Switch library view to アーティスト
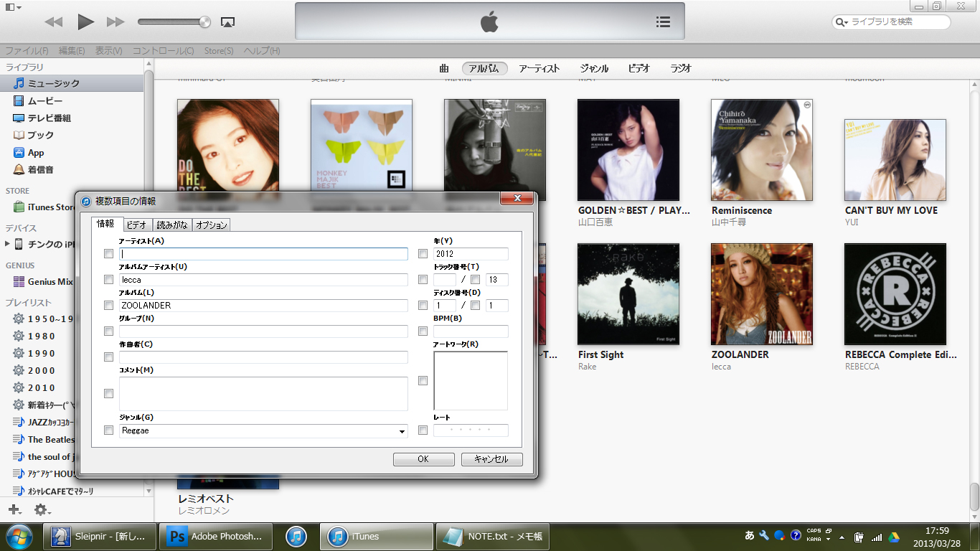Viewport: 980px width, 551px height. 539,68
